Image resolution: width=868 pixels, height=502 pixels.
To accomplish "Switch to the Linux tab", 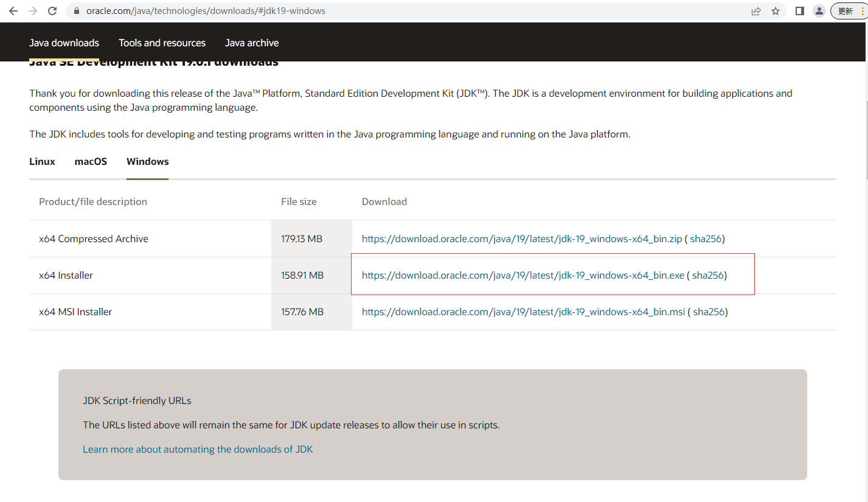I will [x=42, y=161].
